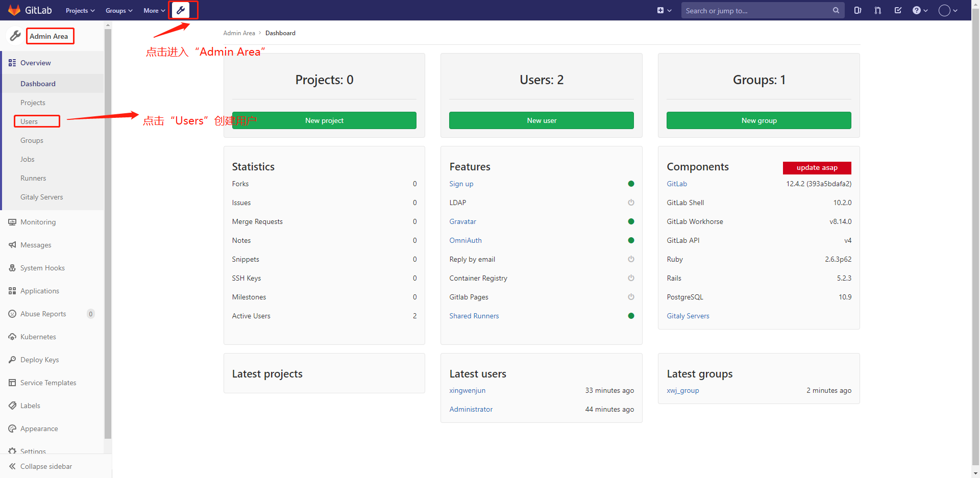This screenshot has height=478, width=980.
Task: Click the System Hooks icon
Action: coord(12,268)
